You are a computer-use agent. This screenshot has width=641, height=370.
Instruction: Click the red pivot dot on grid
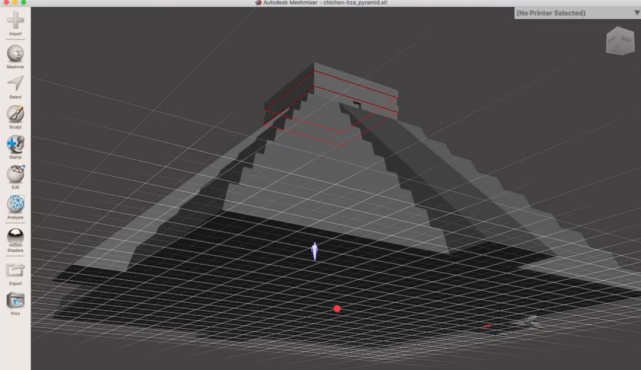pyautogui.click(x=337, y=309)
